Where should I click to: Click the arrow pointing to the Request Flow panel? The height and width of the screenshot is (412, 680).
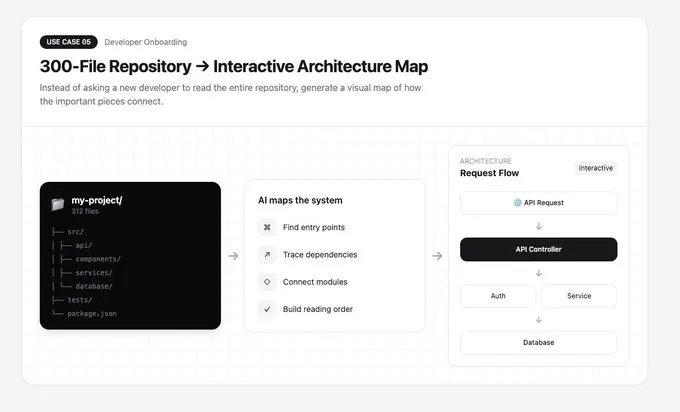pyautogui.click(x=437, y=256)
